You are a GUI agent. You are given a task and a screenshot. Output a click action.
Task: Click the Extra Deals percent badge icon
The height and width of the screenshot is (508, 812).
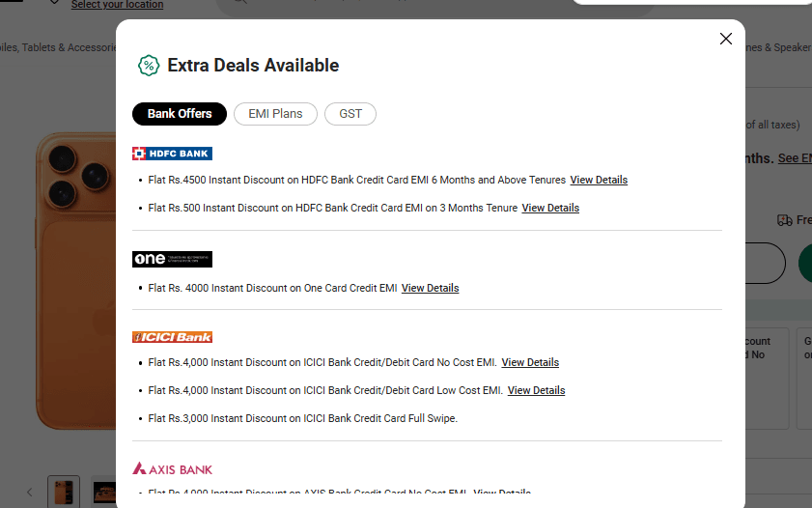click(148, 66)
